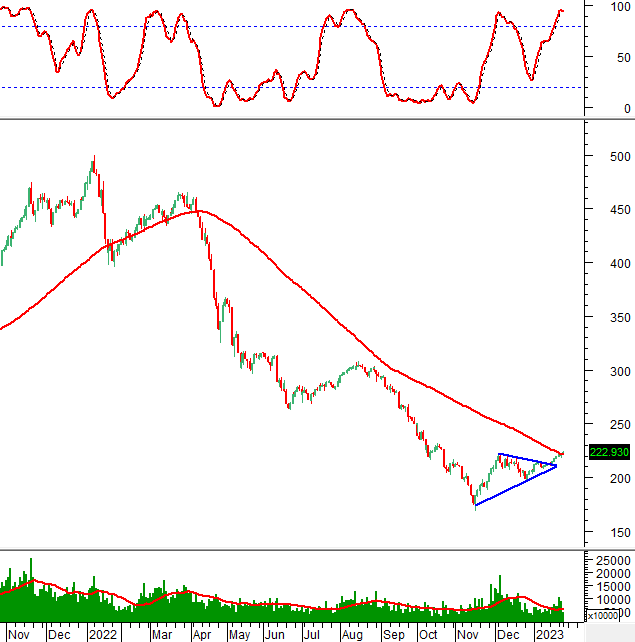
Task: Click the 300 price level on the axis
Action: 620,371
